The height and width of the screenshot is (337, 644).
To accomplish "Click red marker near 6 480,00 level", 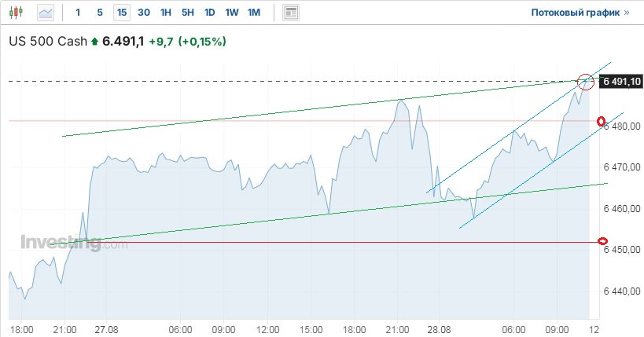I will pos(602,121).
